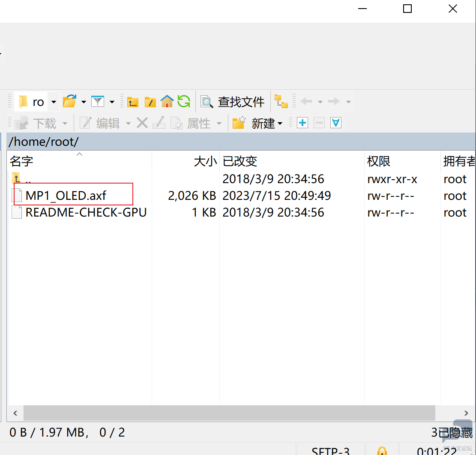
Task: Click the file filter funnel icon
Action: click(98, 102)
